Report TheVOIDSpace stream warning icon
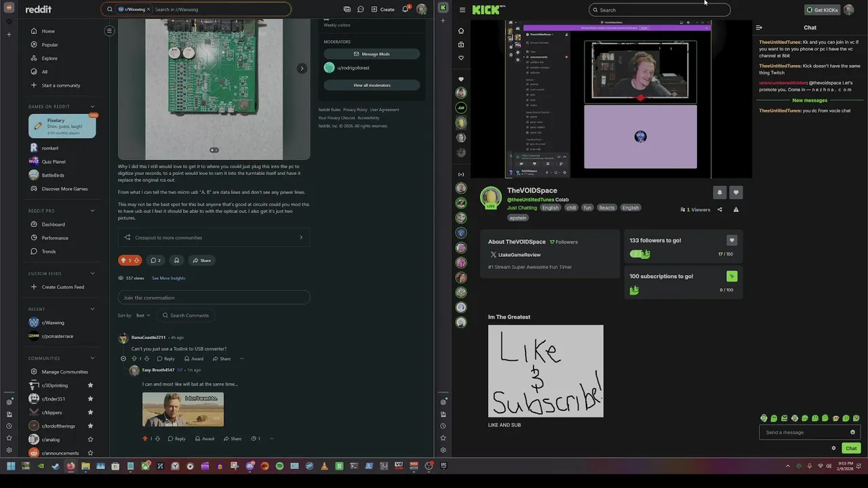Screen dimensions: 868x488 tap(736, 209)
